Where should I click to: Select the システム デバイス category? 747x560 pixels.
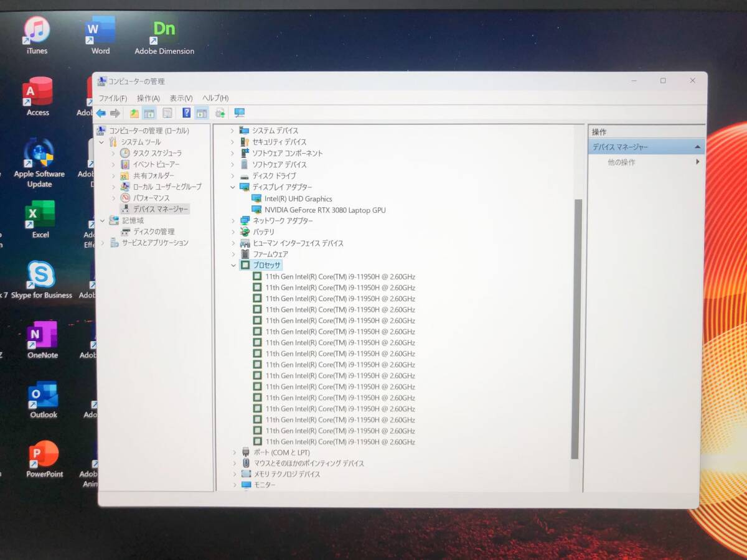coord(275,131)
